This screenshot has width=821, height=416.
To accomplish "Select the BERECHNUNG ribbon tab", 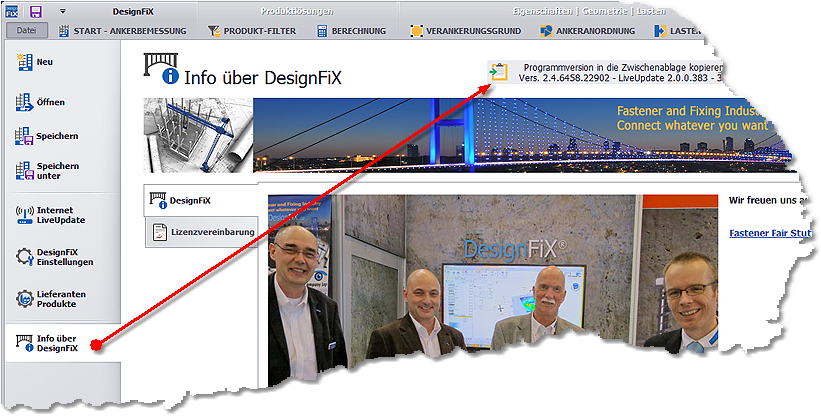I will pyautogui.click(x=352, y=31).
